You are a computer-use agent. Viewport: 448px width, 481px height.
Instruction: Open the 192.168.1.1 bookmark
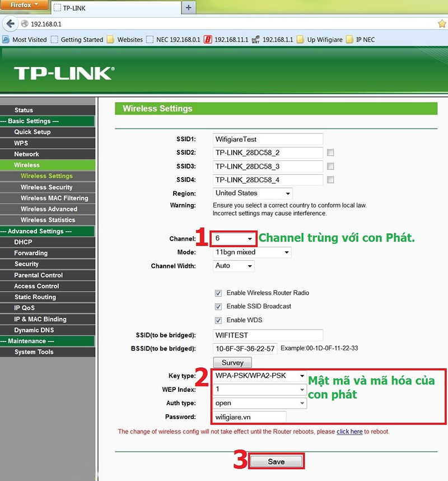click(x=272, y=40)
